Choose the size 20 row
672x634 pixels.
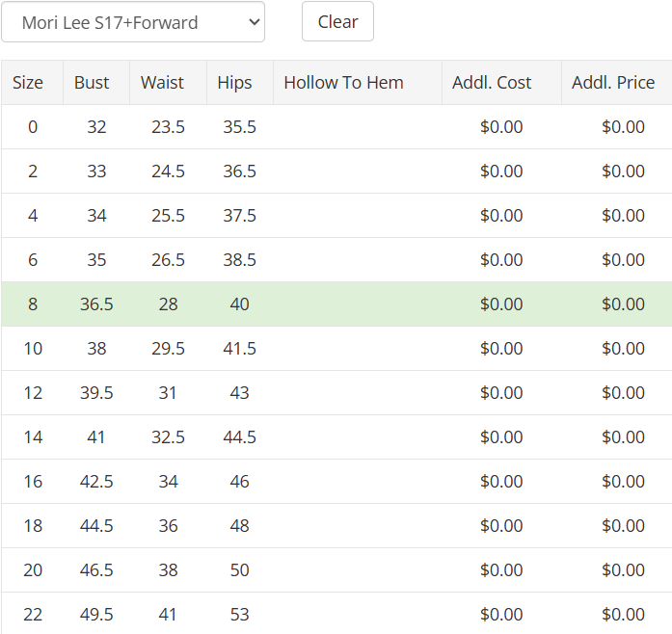pos(336,570)
